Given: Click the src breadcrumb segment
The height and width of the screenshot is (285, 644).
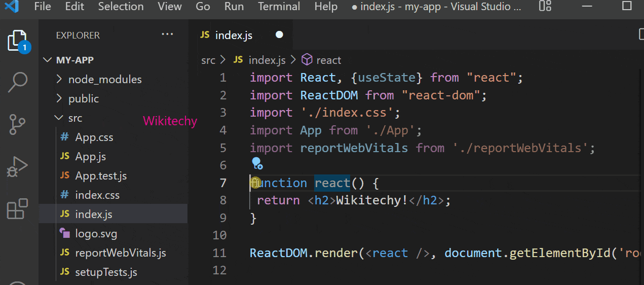Looking at the screenshot, I should click(208, 60).
